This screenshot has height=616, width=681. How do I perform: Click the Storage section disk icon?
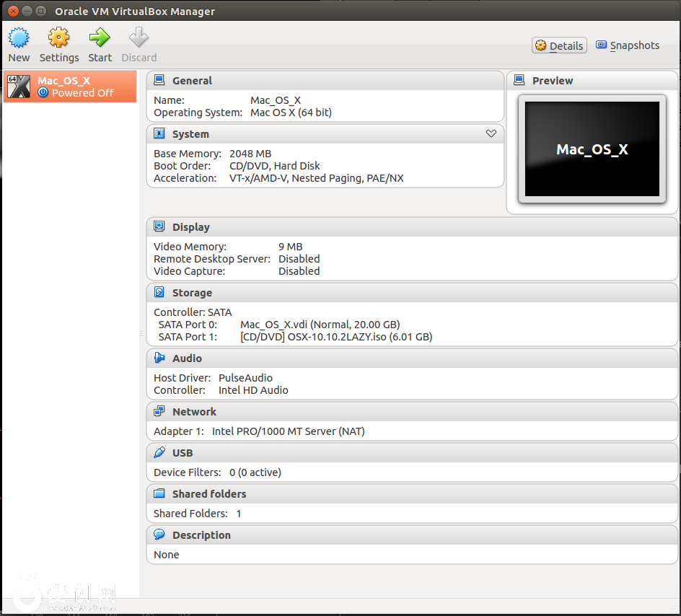pos(159,293)
